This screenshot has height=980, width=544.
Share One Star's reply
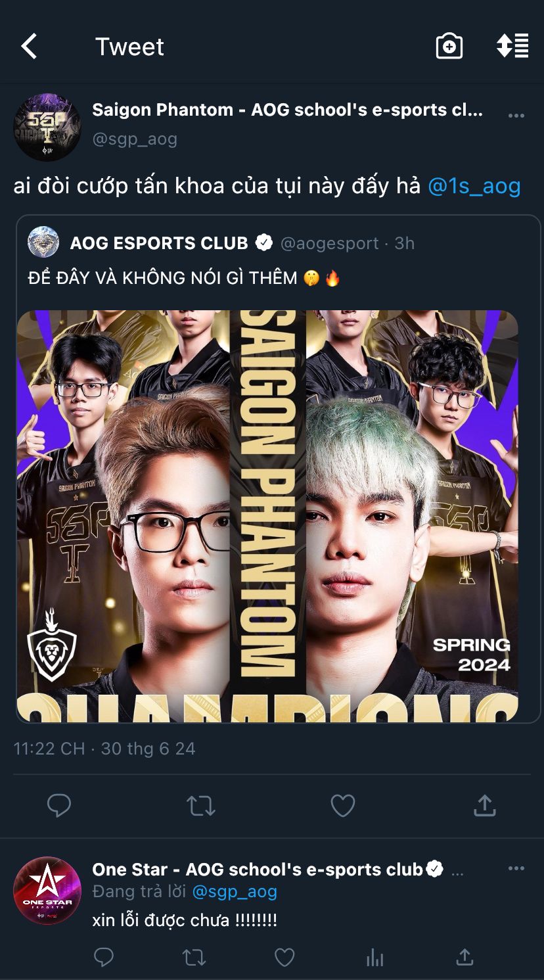465,957
